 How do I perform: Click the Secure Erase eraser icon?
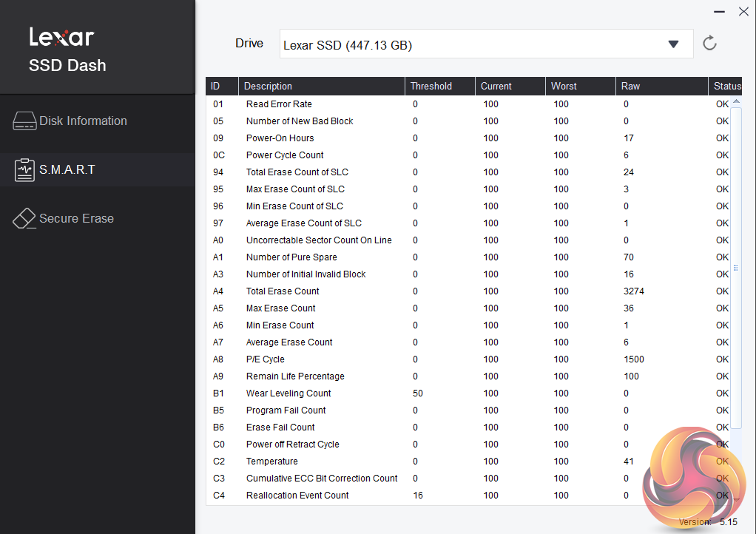pos(24,218)
